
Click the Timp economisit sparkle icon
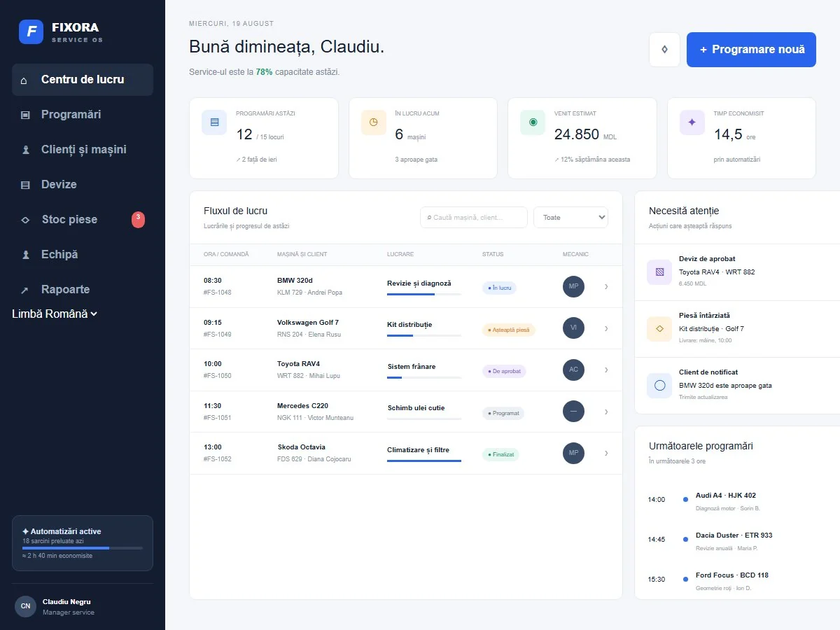click(692, 122)
